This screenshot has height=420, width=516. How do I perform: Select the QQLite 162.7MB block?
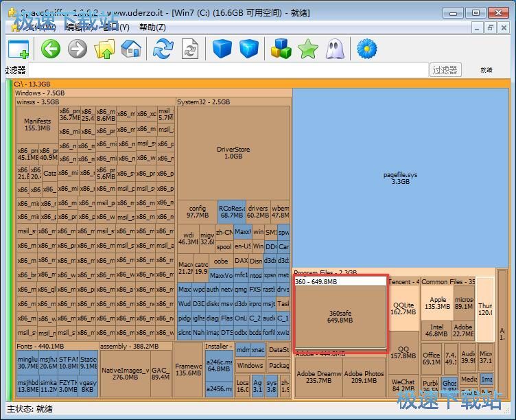pyautogui.click(x=403, y=309)
